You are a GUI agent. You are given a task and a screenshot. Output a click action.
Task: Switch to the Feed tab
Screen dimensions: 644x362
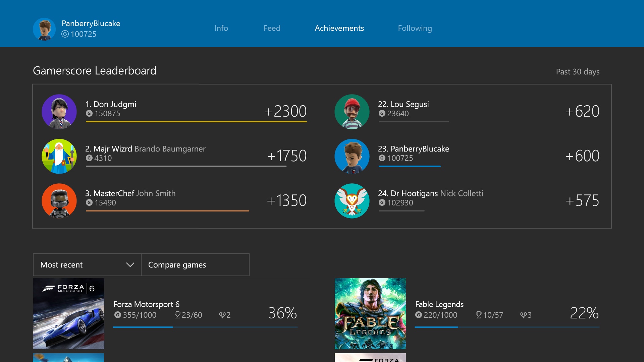pyautogui.click(x=272, y=28)
